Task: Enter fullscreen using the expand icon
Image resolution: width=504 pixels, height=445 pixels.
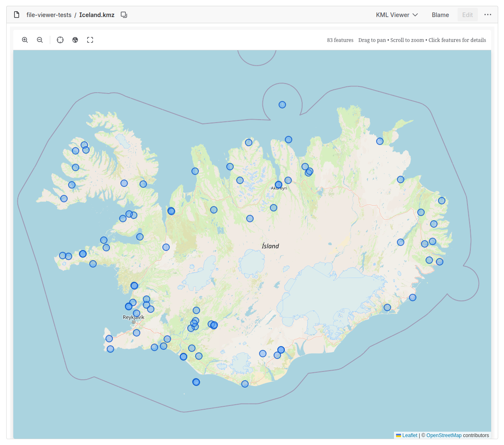Action: pos(90,39)
